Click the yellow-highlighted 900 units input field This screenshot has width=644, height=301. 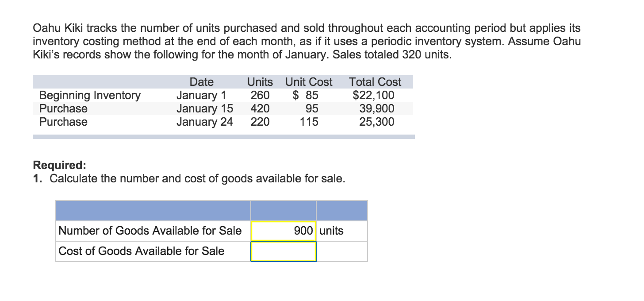click(x=283, y=231)
